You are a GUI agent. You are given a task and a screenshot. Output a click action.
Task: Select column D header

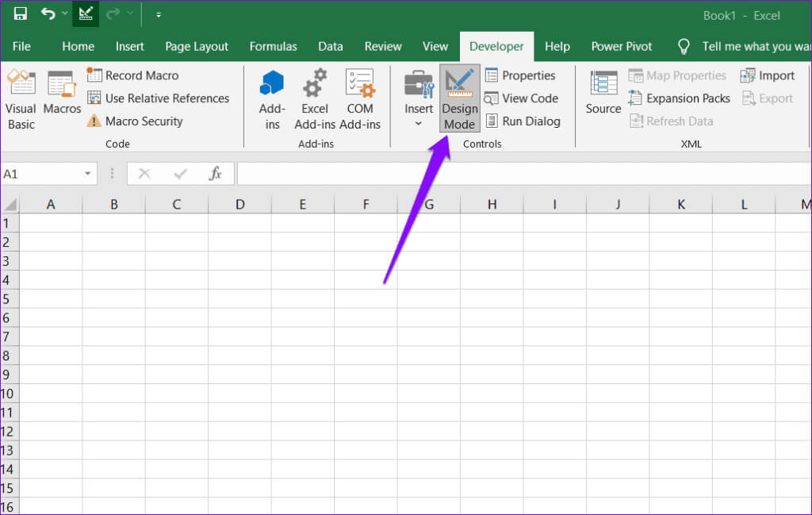coord(239,204)
